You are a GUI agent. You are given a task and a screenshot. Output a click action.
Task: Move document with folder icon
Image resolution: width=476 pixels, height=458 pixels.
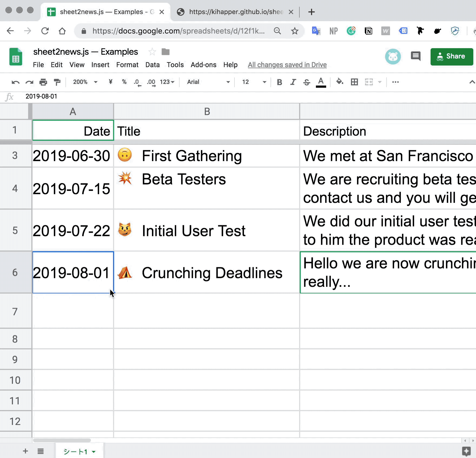pos(166,52)
